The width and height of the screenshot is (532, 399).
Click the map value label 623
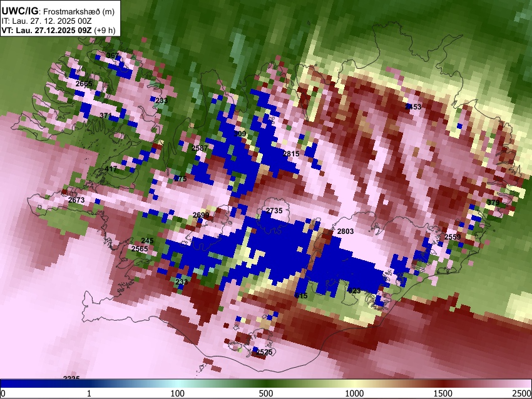pyautogui.click(x=354, y=291)
